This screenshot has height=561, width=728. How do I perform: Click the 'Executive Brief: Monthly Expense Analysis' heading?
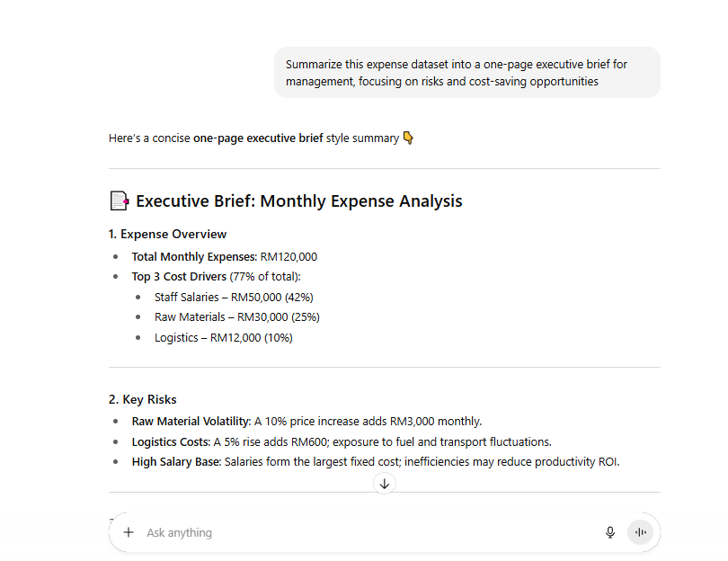298,200
